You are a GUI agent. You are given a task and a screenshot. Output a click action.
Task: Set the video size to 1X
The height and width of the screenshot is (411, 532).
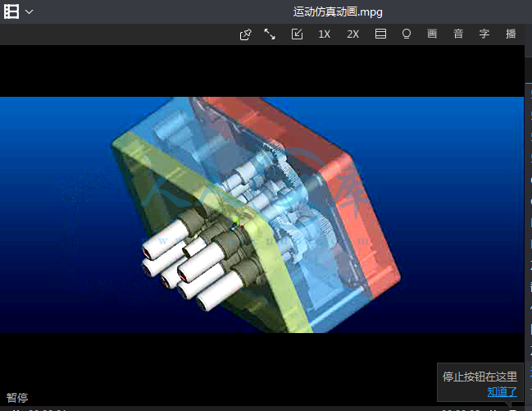click(325, 34)
